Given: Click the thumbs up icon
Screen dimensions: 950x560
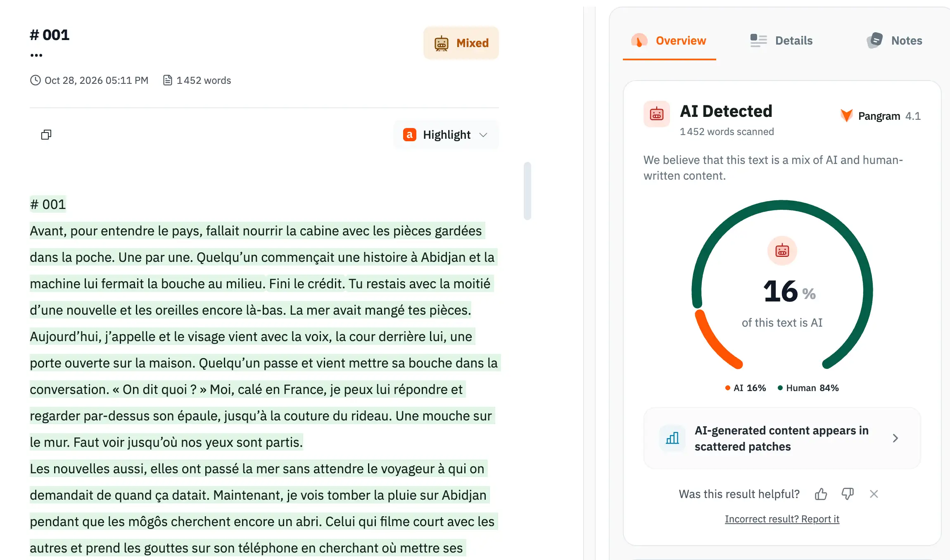Looking at the screenshot, I should [821, 494].
